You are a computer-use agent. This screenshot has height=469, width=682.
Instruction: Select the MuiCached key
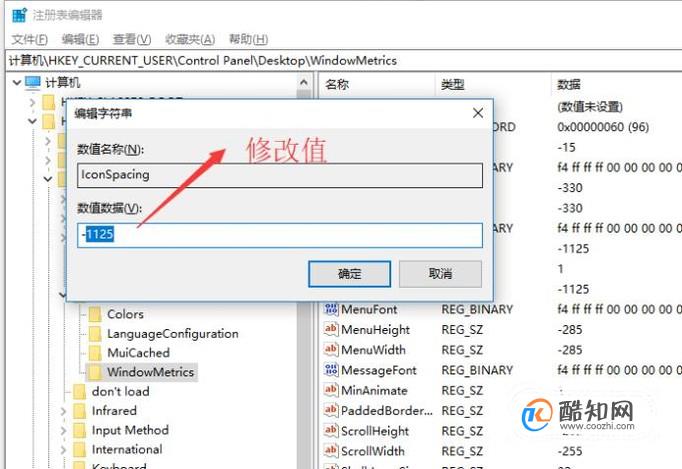click(138, 353)
